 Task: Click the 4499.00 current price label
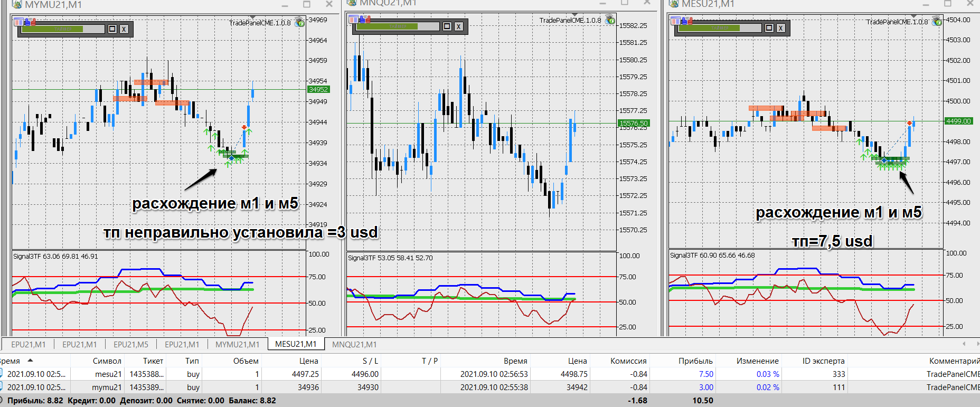click(x=958, y=121)
